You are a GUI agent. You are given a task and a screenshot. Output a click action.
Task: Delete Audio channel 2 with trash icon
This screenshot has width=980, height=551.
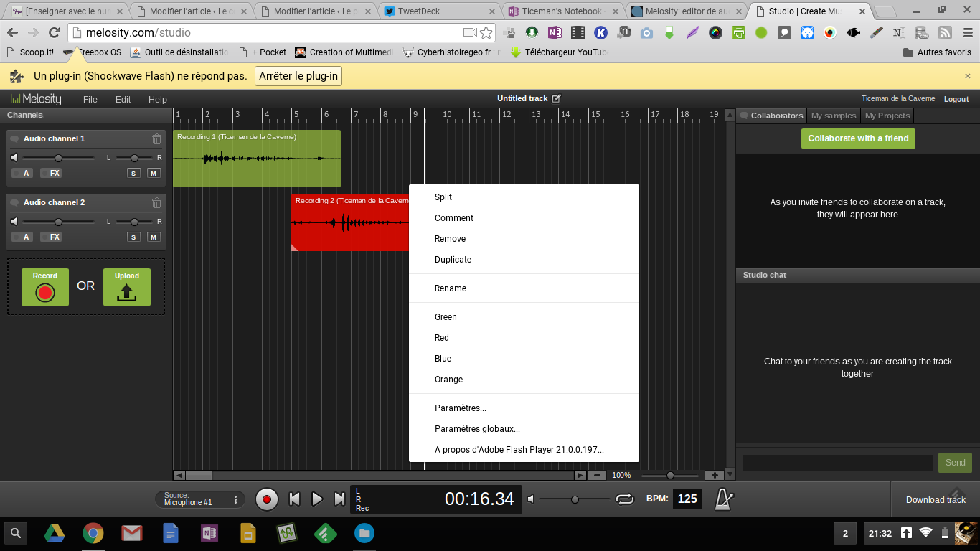point(156,203)
